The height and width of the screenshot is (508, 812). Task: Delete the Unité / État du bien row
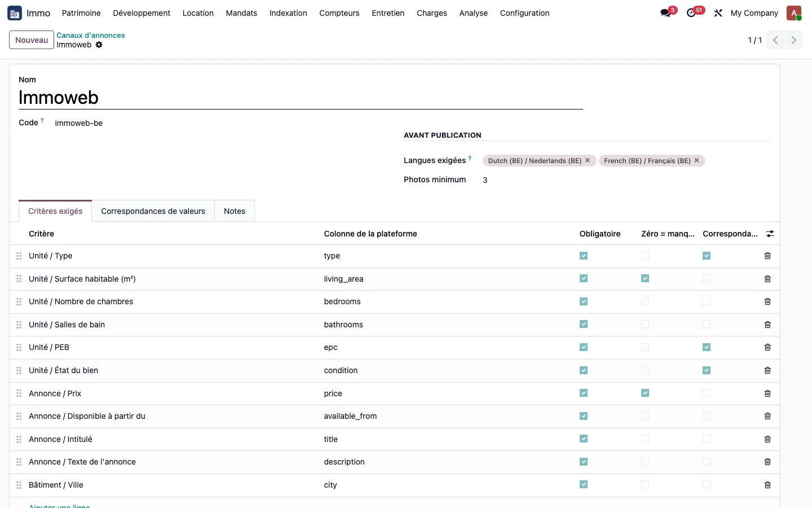[x=767, y=370]
